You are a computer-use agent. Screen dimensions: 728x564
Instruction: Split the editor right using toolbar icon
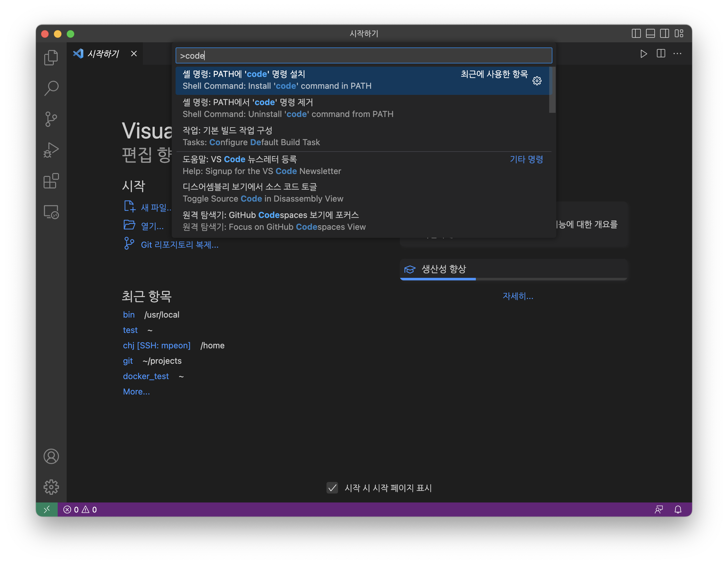point(661,54)
